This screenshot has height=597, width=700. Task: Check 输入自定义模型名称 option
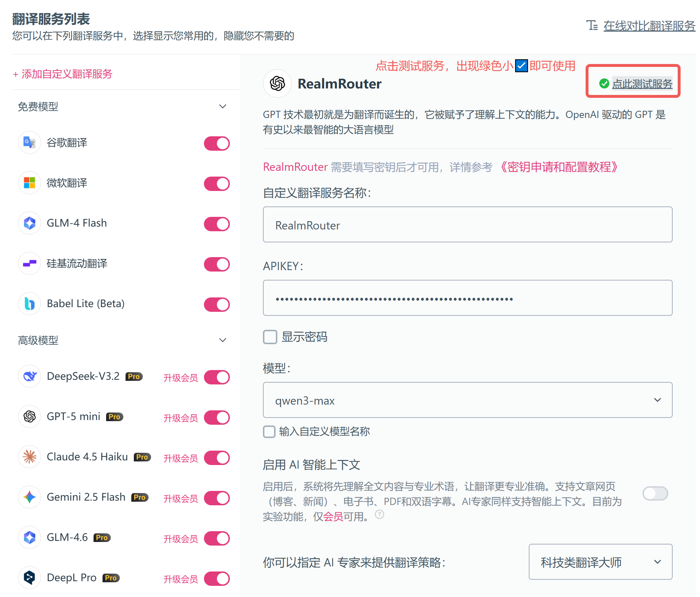[269, 432]
